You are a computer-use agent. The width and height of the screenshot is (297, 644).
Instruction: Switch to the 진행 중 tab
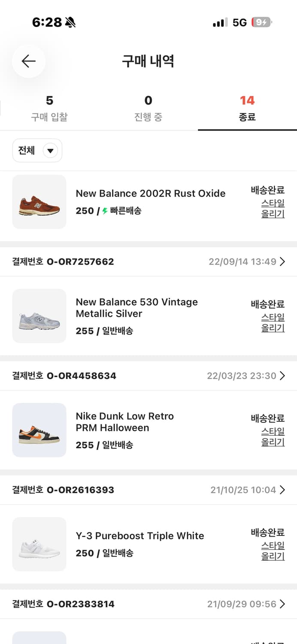click(x=148, y=106)
